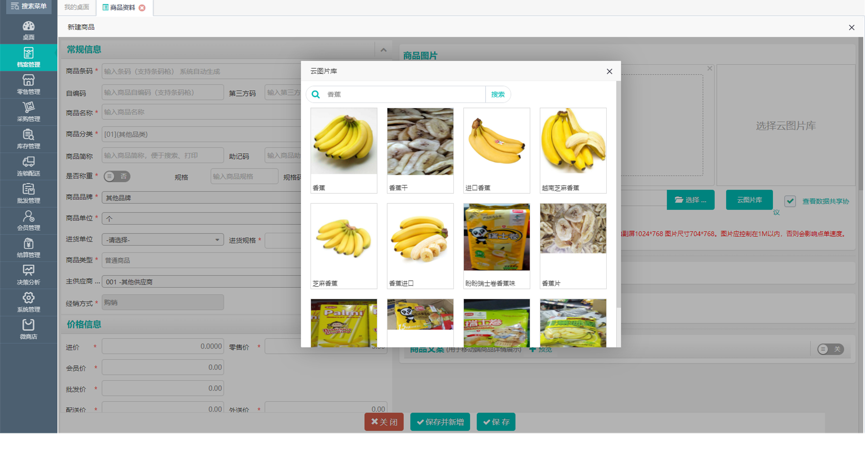Image resolution: width=868 pixels, height=464 pixels.
Task: Open 结算管理 in the sidebar
Action: [28, 248]
